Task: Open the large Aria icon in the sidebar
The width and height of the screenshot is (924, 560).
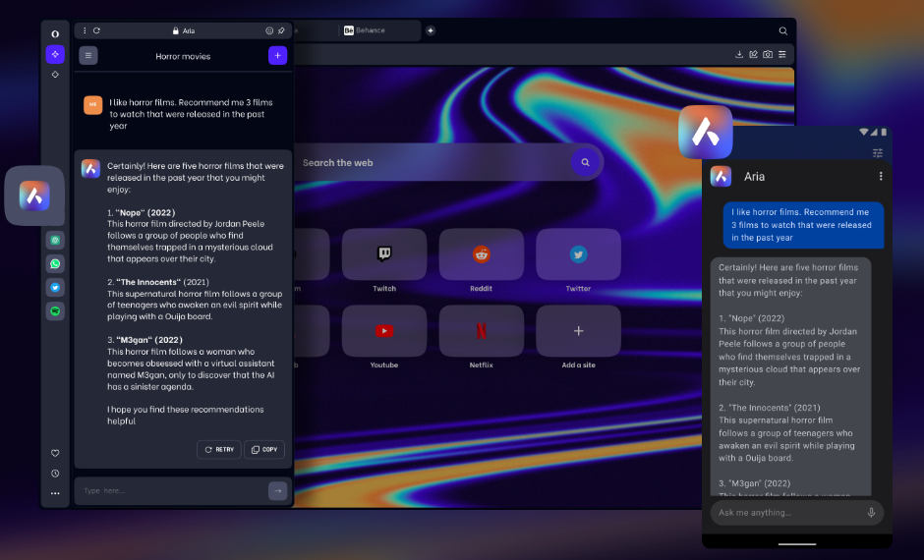Action: [34, 196]
